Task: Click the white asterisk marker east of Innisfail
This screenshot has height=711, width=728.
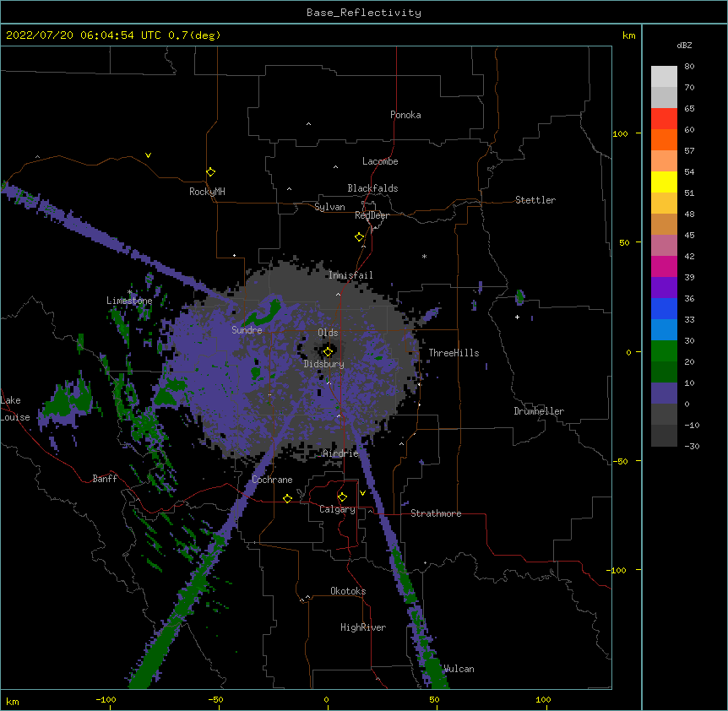Action: point(424,256)
